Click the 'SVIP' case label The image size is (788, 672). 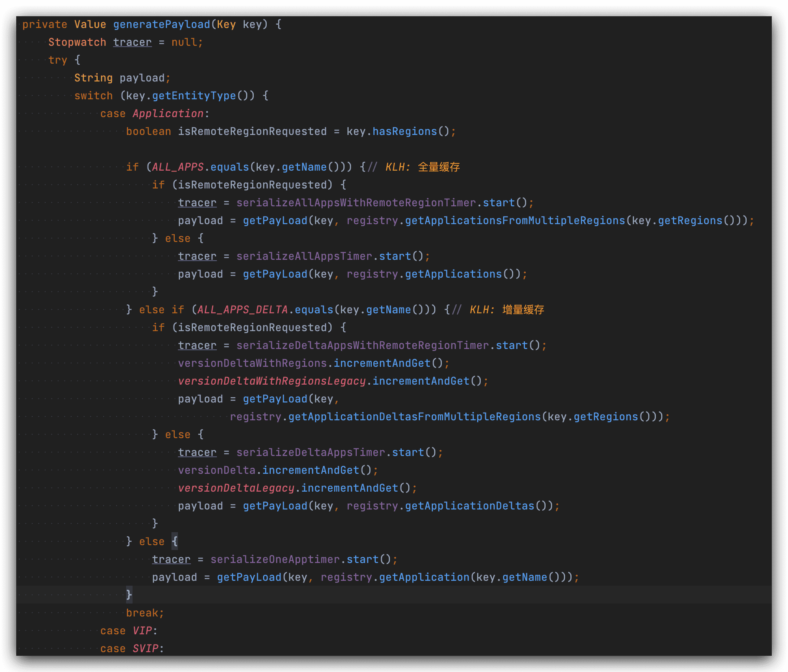pos(146,649)
